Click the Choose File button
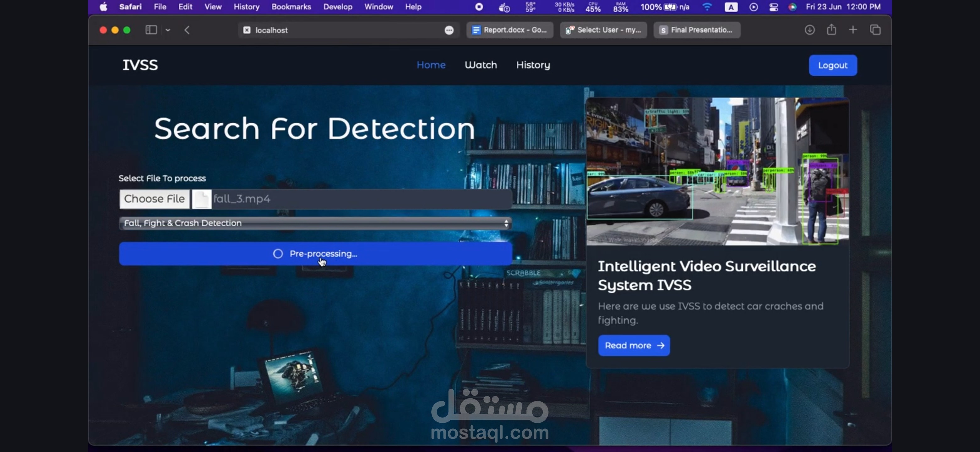The height and width of the screenshot is (452, 980). pos(155,199)
